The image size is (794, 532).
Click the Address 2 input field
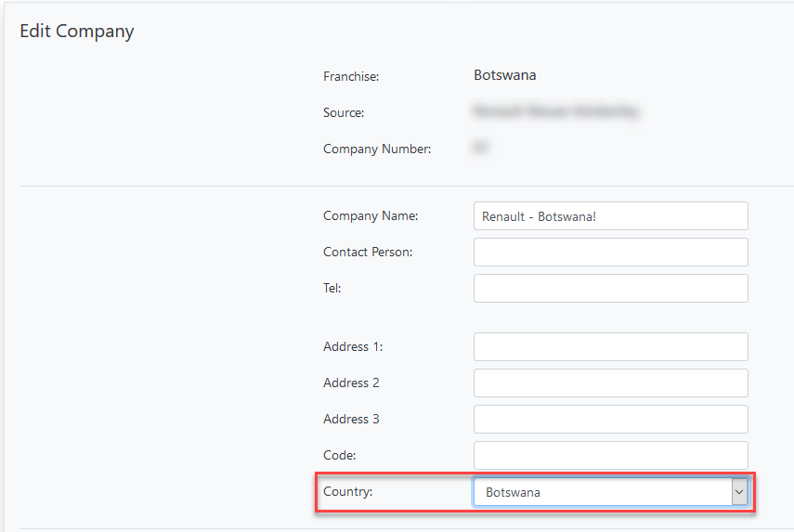pos(611,383)
